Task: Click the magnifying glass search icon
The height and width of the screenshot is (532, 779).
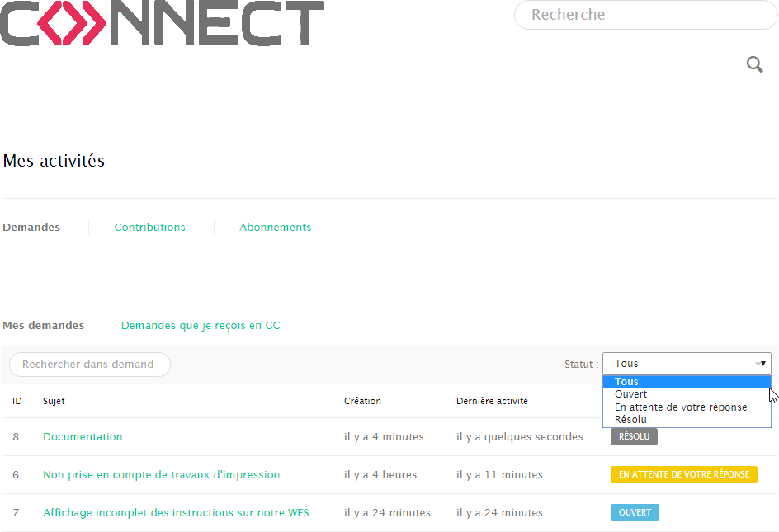Action: tap(754, 64)
